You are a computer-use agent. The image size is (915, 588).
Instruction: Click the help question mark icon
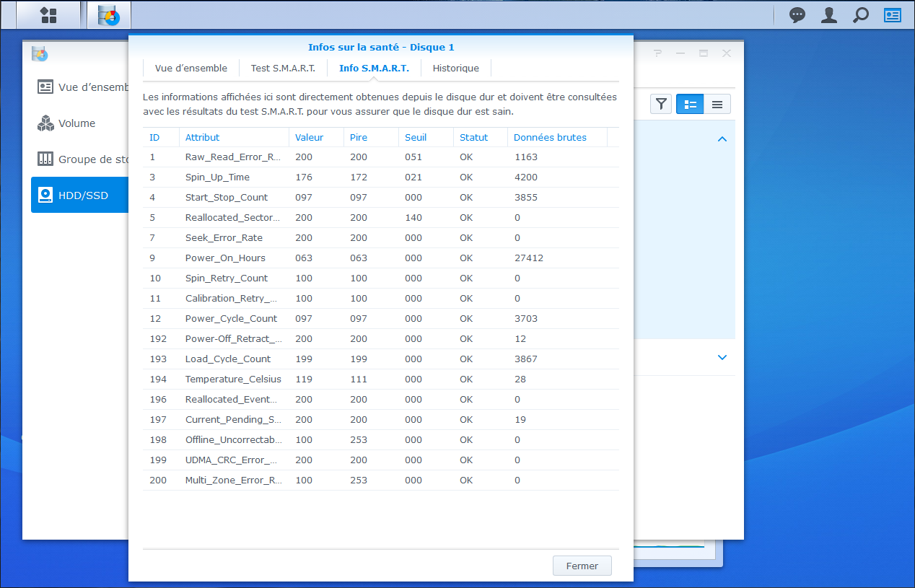[x=657, y=53]
